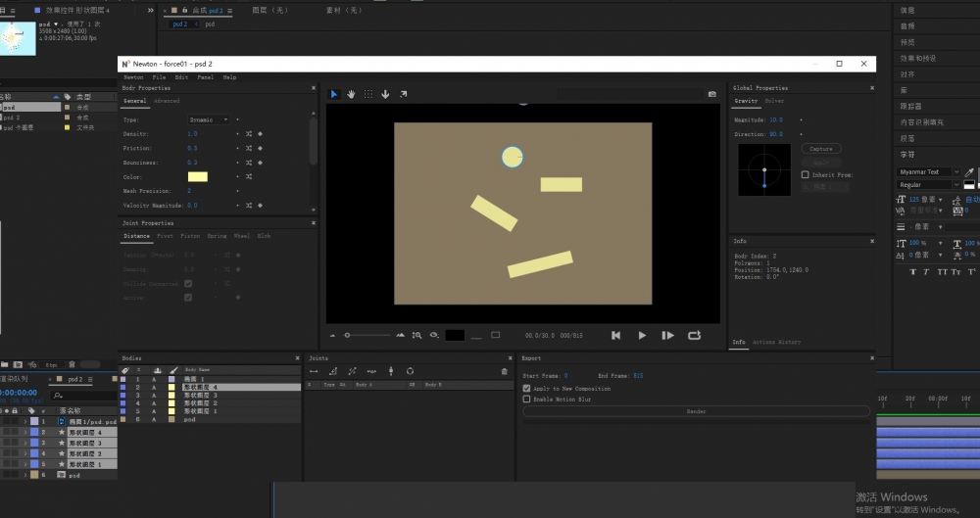Open the Panel menu in Newton
The width and height of the screenshot is (980, 518).
click(x=205, y=76)
